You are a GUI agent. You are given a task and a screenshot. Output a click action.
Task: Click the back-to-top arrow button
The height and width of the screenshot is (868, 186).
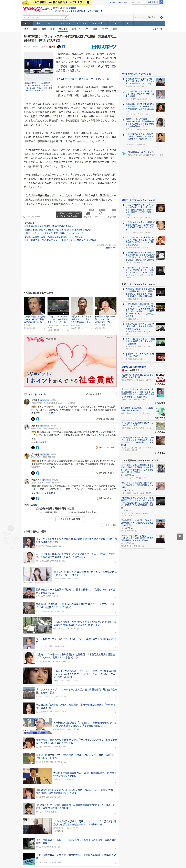point(180,536)
